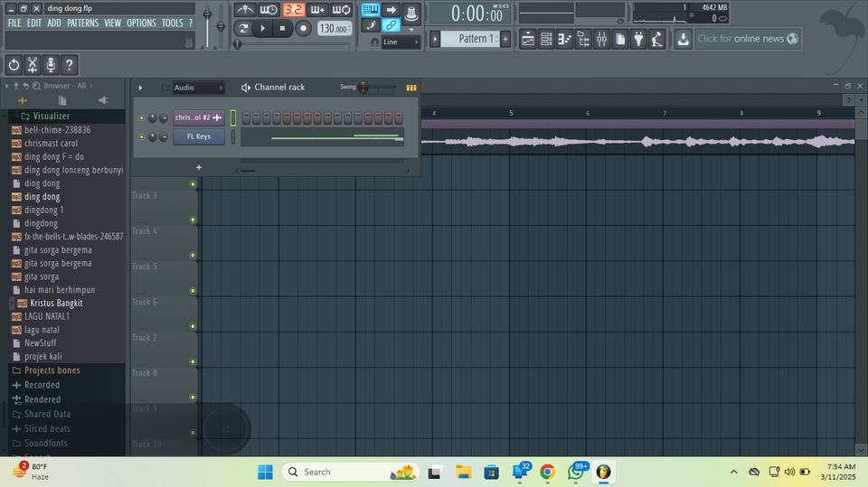Open the tempo tapper icon

(x=656, y=39)
